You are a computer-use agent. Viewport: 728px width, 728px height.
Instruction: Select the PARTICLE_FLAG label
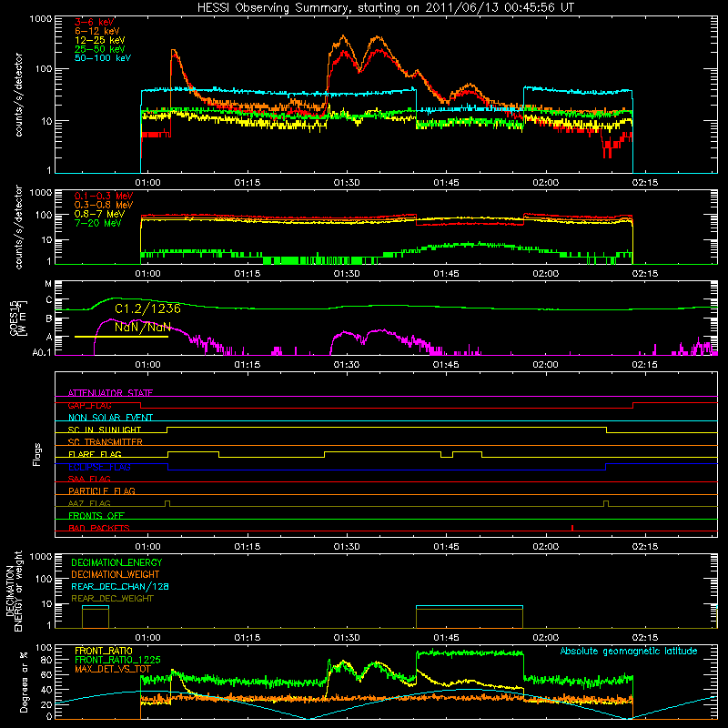click(x=102, y=490)
